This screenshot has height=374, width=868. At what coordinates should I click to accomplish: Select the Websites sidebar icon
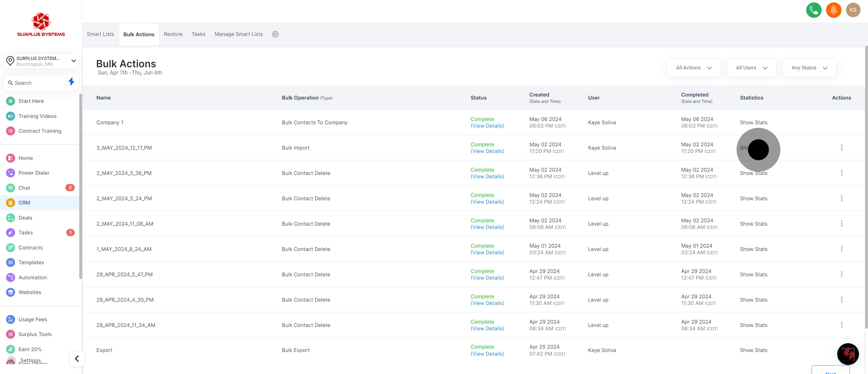tap(10, 292)
